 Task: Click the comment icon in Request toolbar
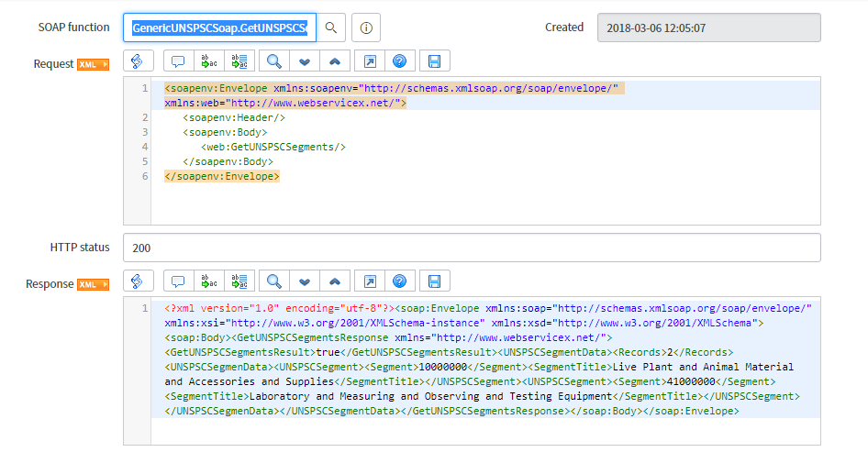[178, 61]
